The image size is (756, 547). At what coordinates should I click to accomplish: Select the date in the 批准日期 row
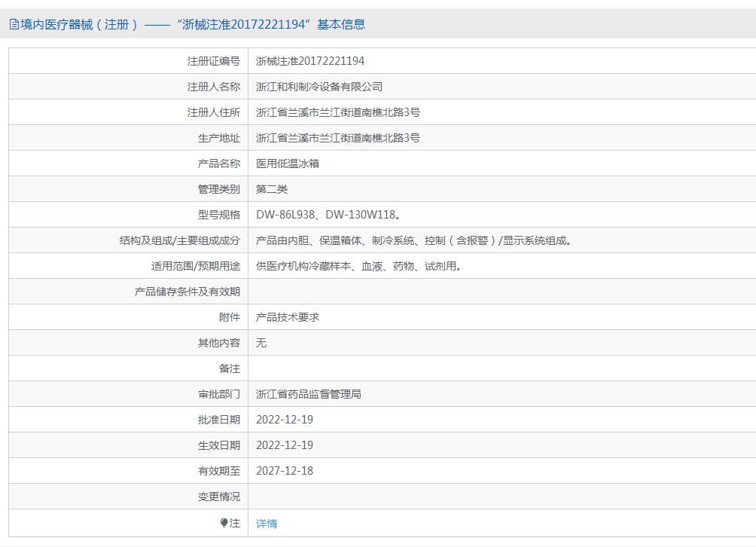coord(285,420)
